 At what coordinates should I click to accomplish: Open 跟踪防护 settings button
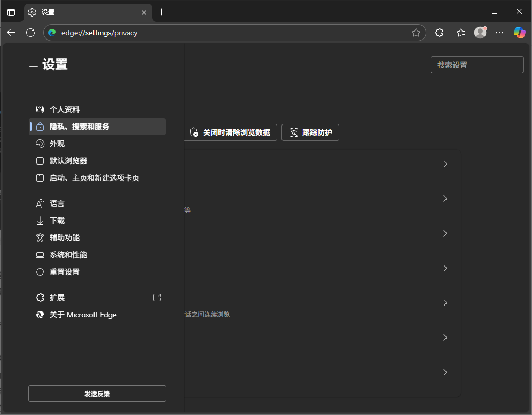click(x=310, y=132)
